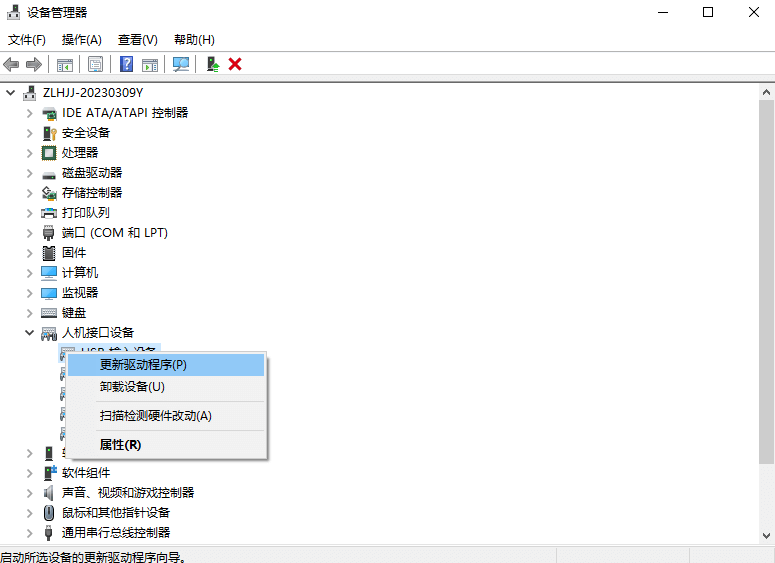Click the 处理器 chip icon
The image size is (775, 563).
tap(49, 153)
